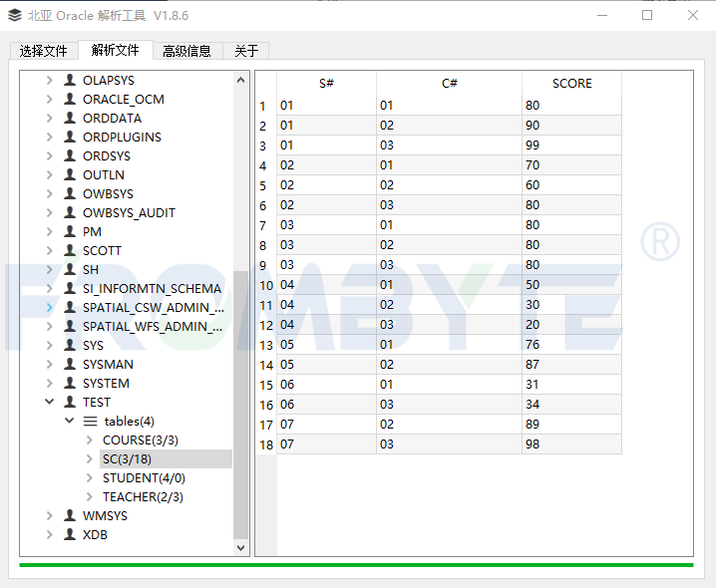Click the SCOTT user icon
Screen dimensions: 716x588
70,250
